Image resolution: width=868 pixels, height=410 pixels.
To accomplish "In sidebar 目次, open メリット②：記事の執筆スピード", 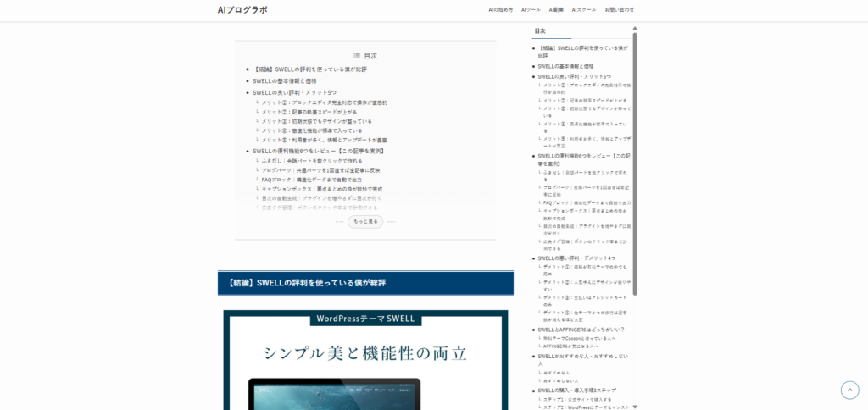I will (585, 101).
